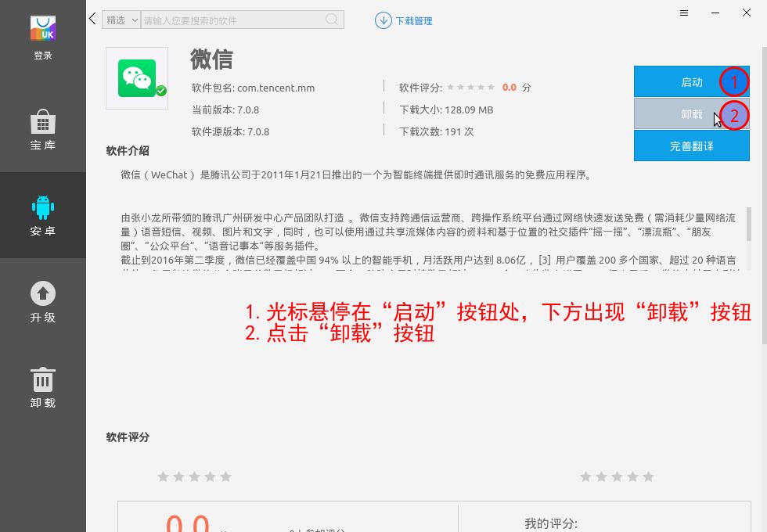Go back using the left arrow
This screenshot has height=532, width=767.
click(x=92, y=19)
